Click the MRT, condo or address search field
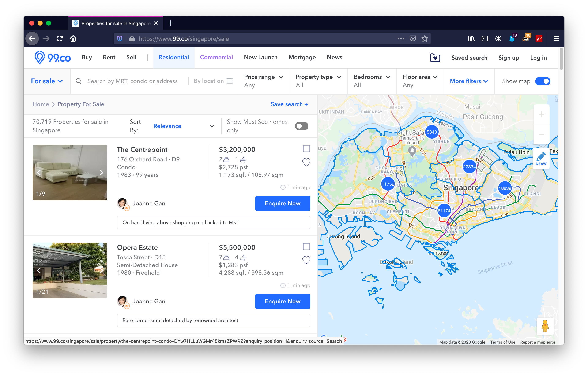588x376 pixels. [133, 81]
